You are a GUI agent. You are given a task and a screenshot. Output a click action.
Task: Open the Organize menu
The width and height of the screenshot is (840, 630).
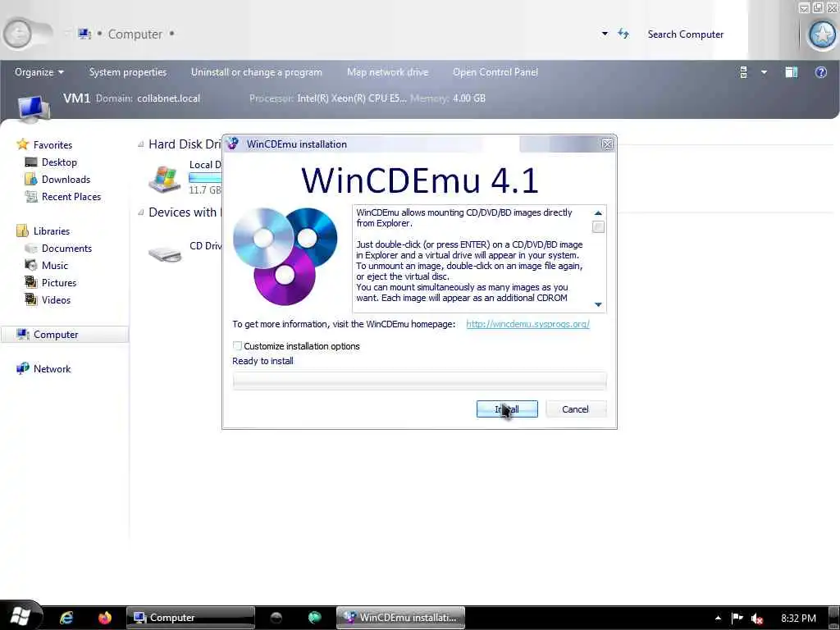coord(39,72)
